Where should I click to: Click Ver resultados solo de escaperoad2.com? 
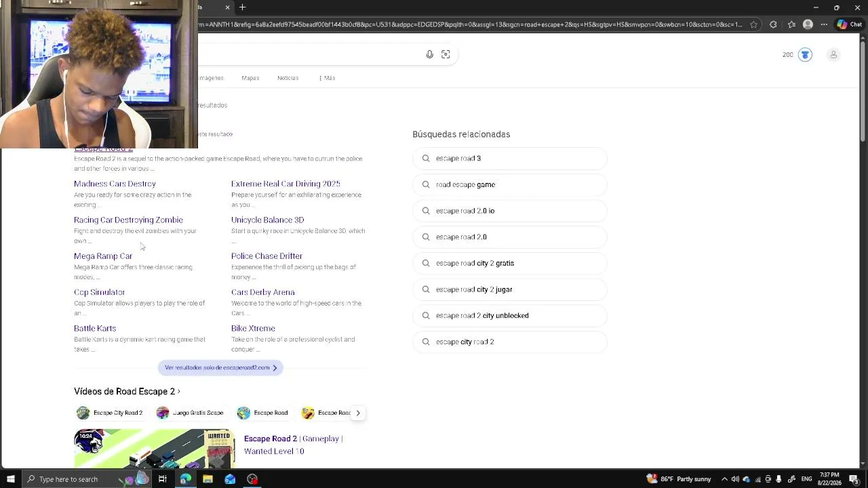[x=220, y=367]
